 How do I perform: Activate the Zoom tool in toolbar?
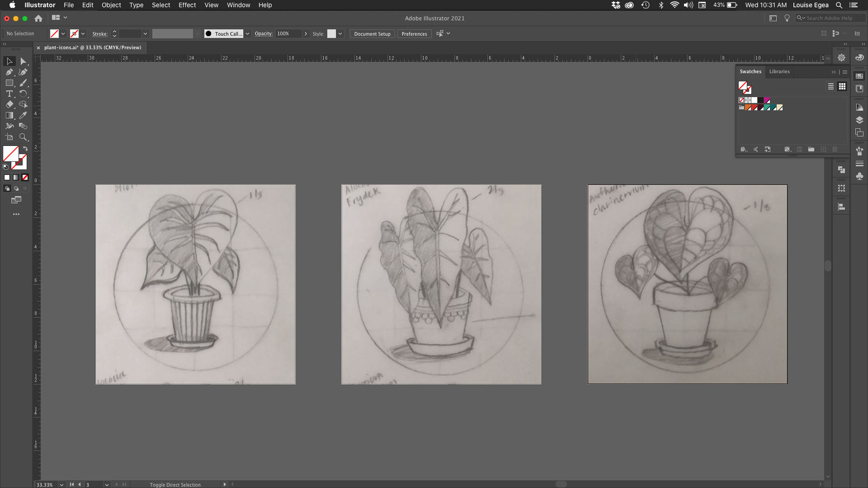point(23,137)
